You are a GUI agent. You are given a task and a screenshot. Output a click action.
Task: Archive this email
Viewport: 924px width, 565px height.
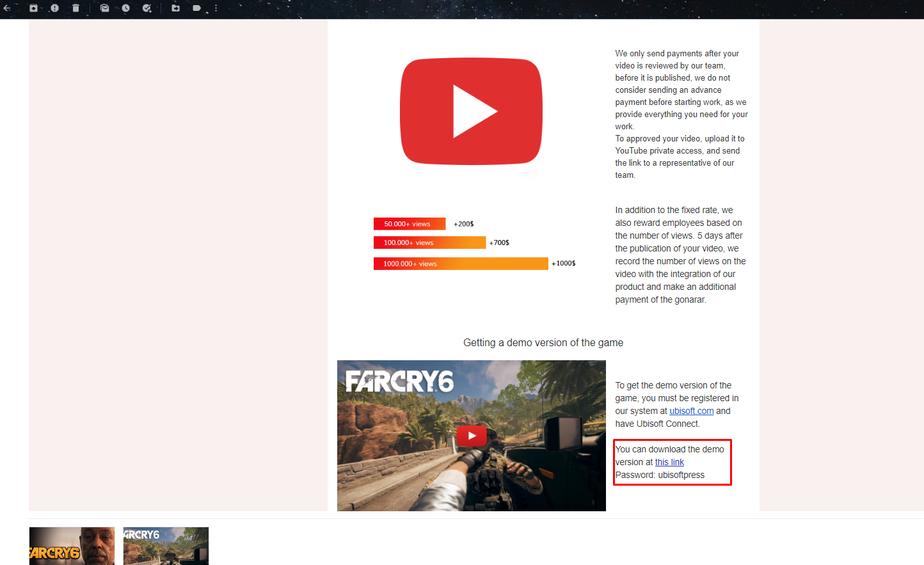click(x=33, y=8)
